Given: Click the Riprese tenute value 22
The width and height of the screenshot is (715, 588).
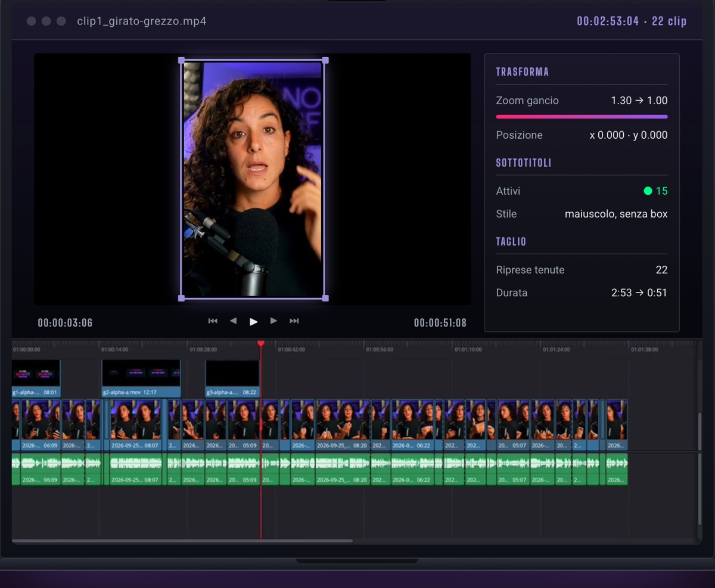Looking at the screenshot, I should [x=661, y=270].
